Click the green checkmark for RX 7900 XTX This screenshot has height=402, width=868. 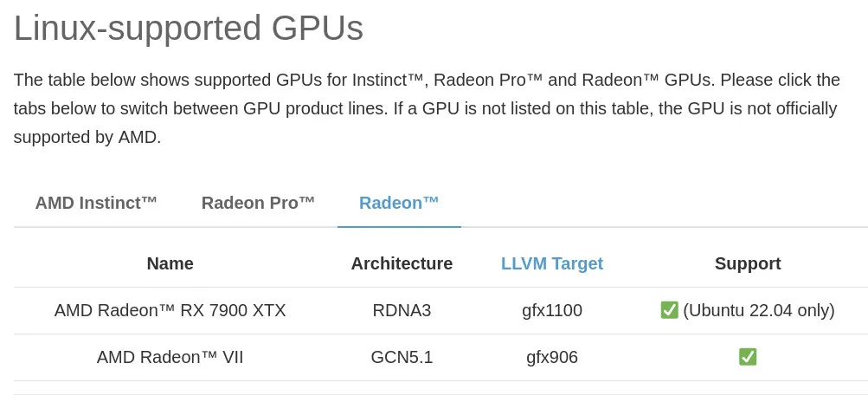(669, 310)
